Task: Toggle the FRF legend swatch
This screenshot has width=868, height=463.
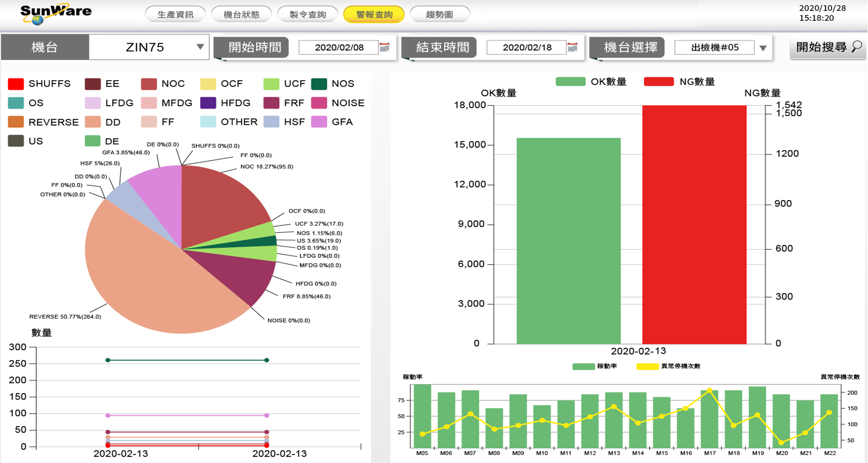Action: (x=271, y=103)
